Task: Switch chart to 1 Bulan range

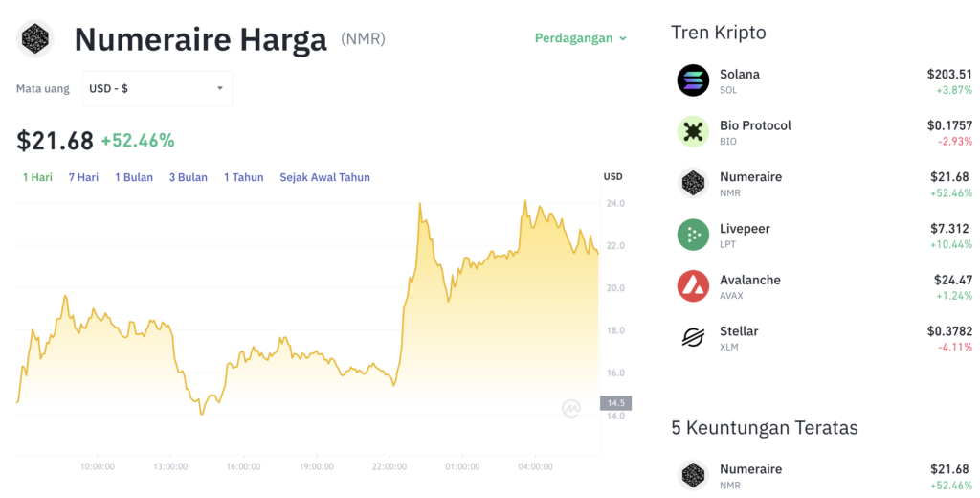Action: tap(134, 177)
